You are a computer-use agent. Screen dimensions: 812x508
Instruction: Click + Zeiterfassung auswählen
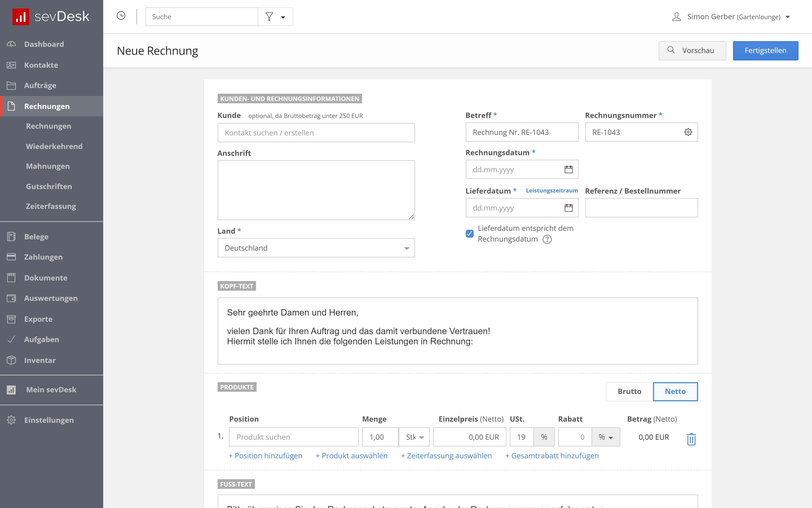click(446, 456)
